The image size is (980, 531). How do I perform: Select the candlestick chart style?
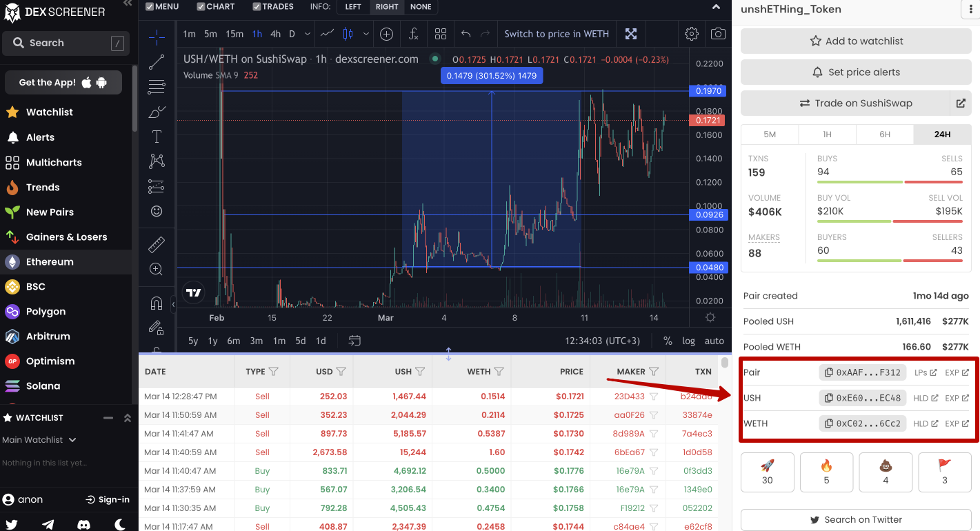(348, 34)
